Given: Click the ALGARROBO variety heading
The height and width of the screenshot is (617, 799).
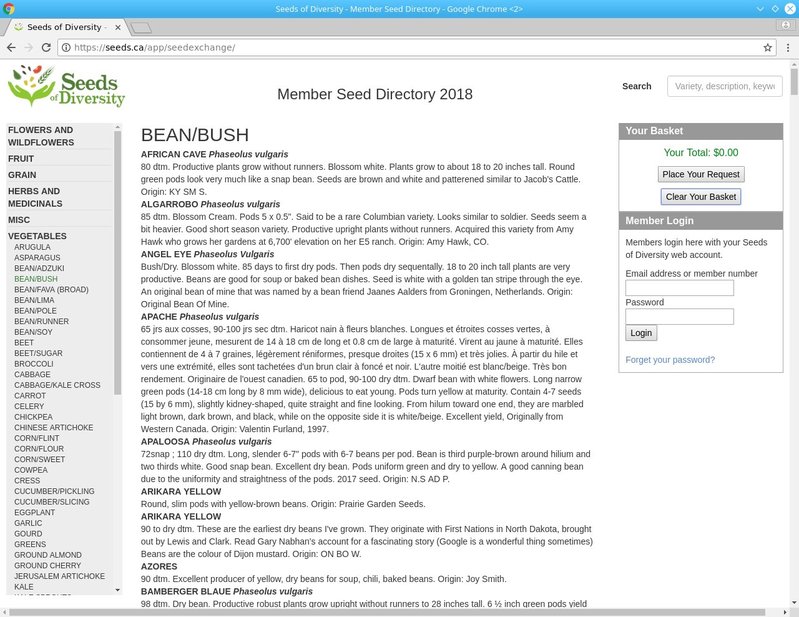Looking at the screenshot, I should [210, 204].
